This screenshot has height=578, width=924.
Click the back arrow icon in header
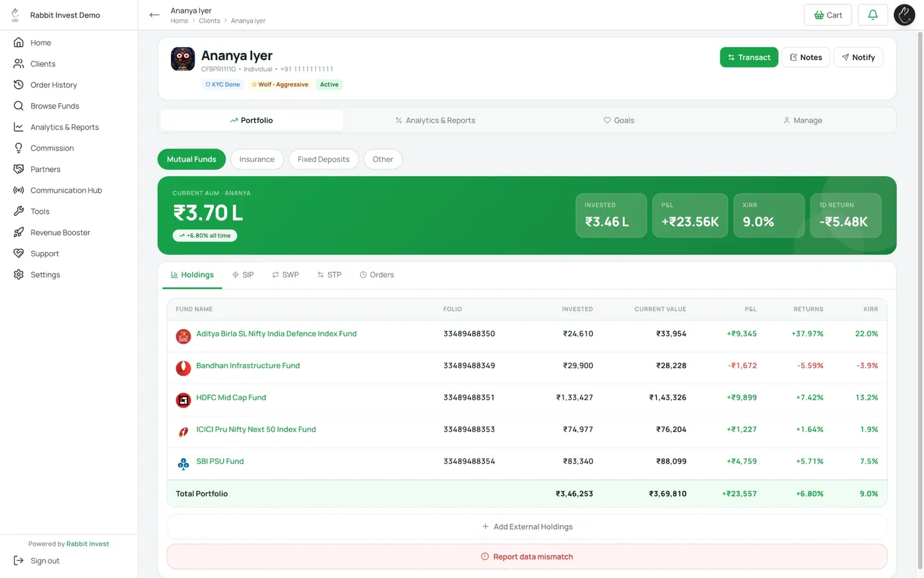[x=154, y=15]
